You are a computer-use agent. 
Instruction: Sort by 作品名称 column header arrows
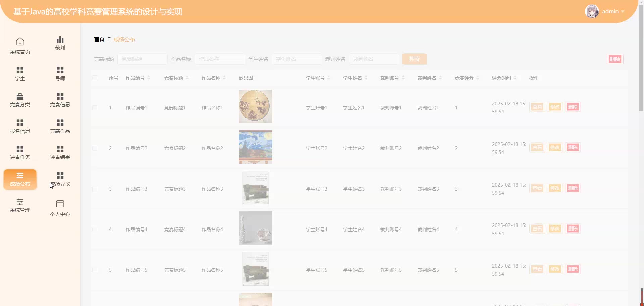click(224, 78)
